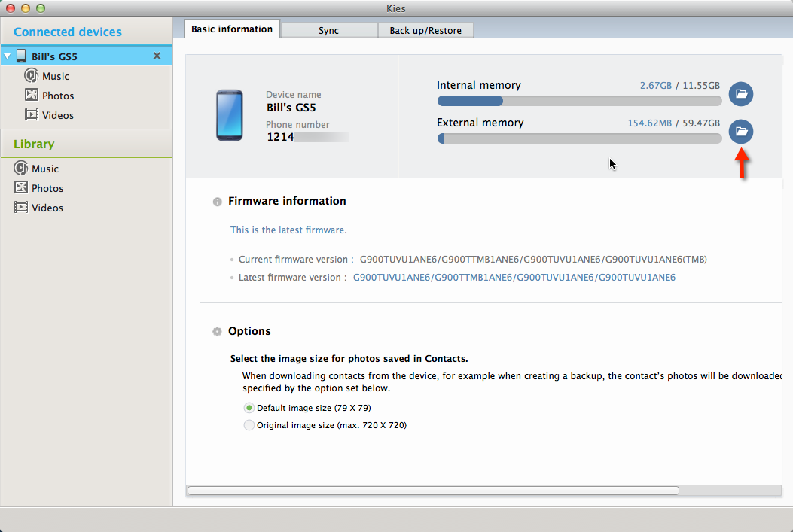Viewport: 793px width, 532px height.
Task: Click the Music icon under Connected devices
Action: coord(32,76)
